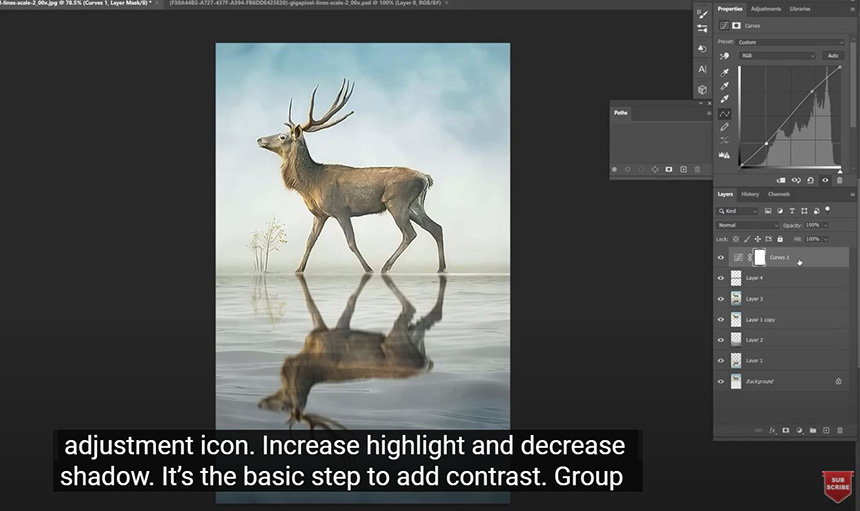Switch to the Adjustments tab
This screenshot has width=860, height=511.
coord(765,8)
